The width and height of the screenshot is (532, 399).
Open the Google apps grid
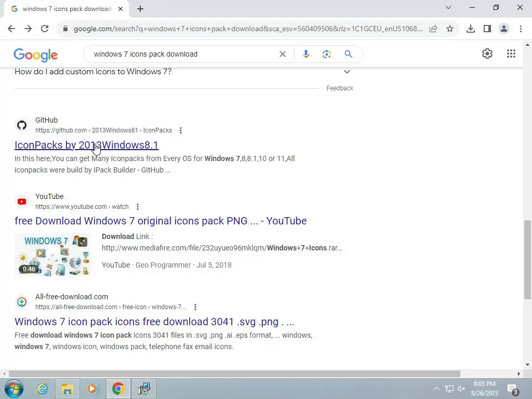coord(511,54)
